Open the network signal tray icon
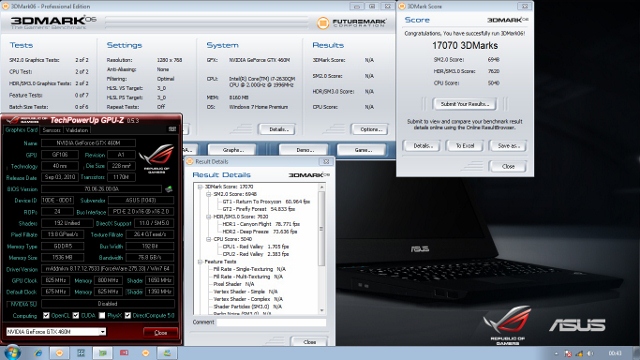 [579, 353]
